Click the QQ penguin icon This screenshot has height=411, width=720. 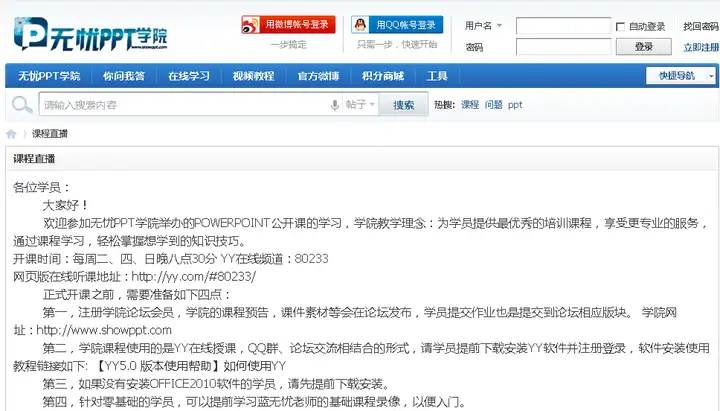click(360, 24)
